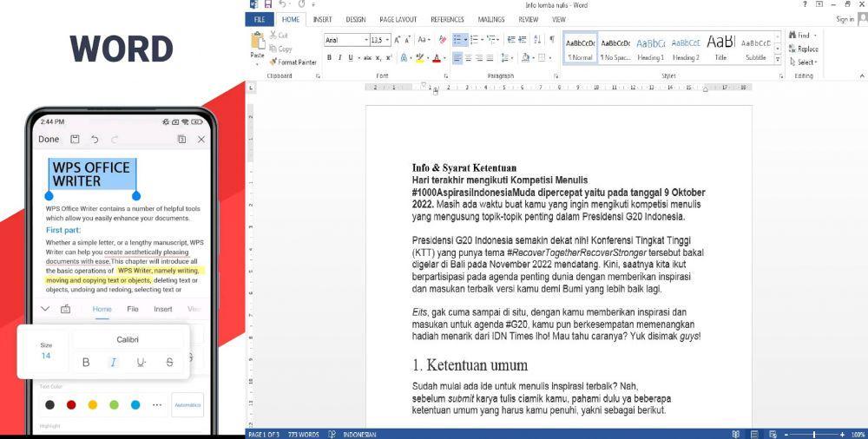Viewport: 868px width, 439px height.
Task: Switch to the INSERT ribbon tab
Action: [323, 19]
